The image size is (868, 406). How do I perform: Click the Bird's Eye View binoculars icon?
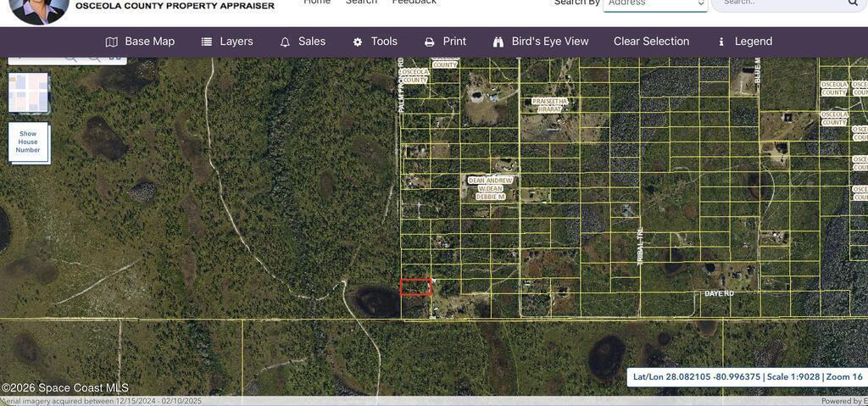pos(498,42)
